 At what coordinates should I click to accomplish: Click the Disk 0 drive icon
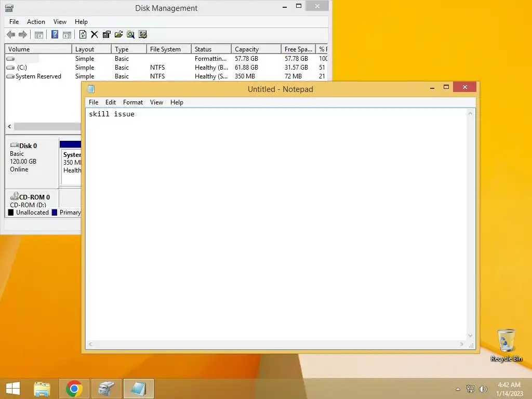[14, 145]
